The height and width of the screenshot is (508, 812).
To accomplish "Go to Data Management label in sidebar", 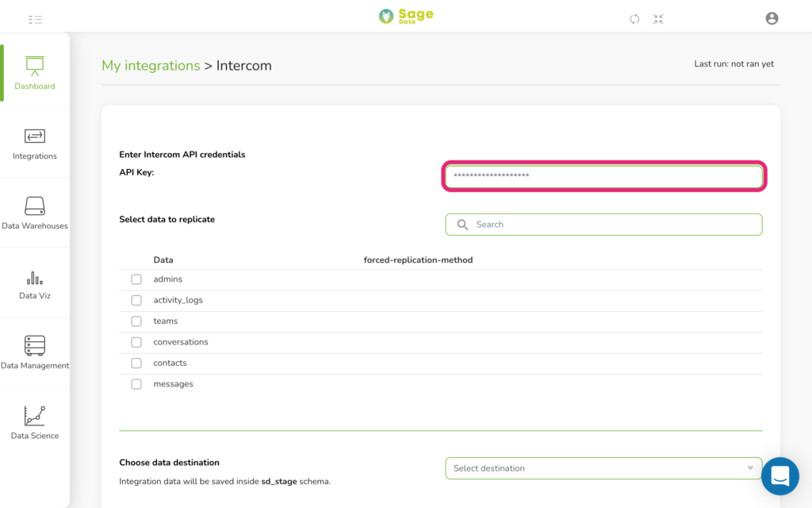I will point(35,365).
